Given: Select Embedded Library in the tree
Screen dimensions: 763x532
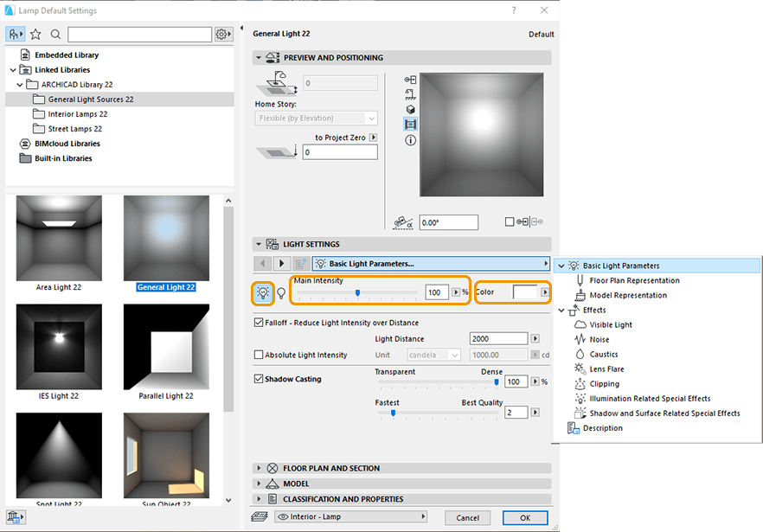Looking at the screenshot, I should (x=67, y=55).
